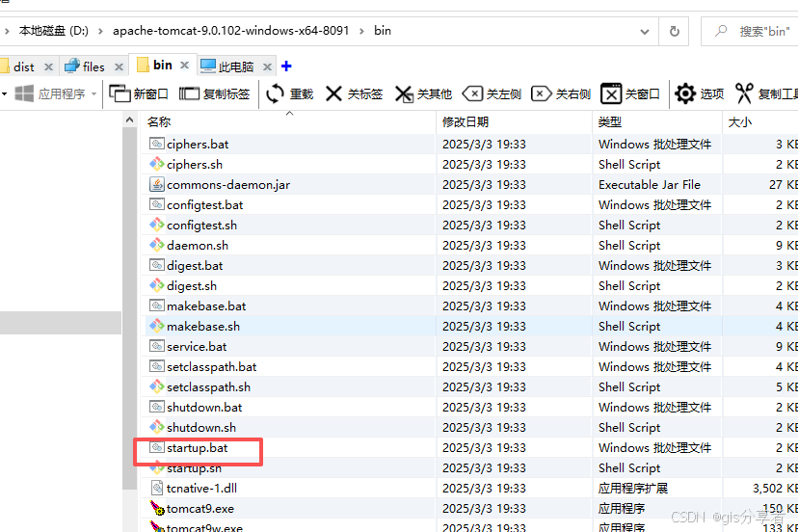Click the Windows logo 应用程序 icon
798x532 pixels.
(24, 93)
